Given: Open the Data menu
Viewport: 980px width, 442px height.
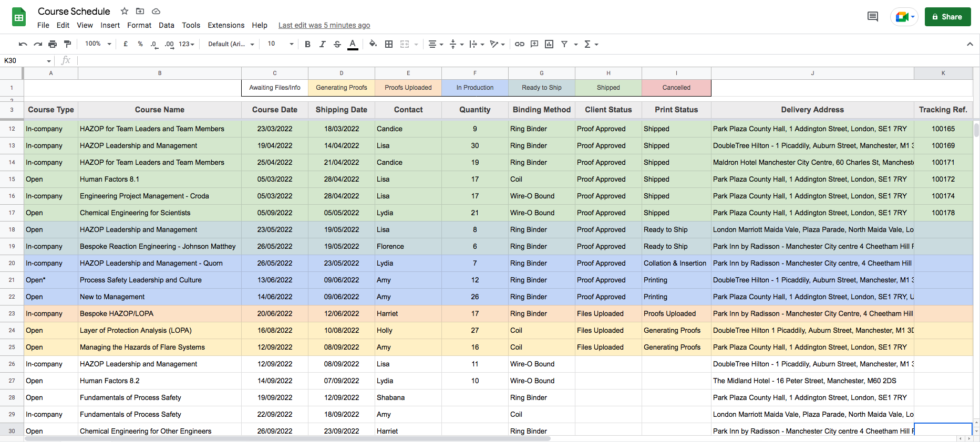Looking at the screenshot, I should pyautogui.click(x=167, y=25).
